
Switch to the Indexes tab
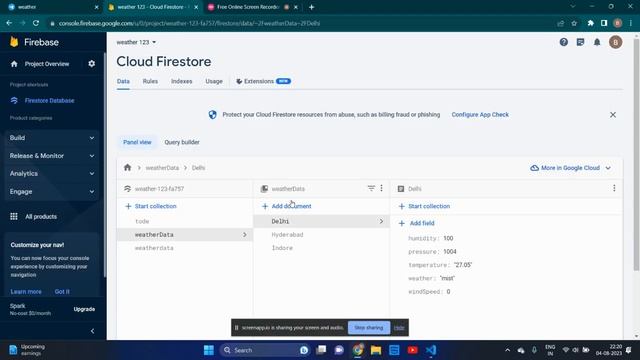(182, 81)
